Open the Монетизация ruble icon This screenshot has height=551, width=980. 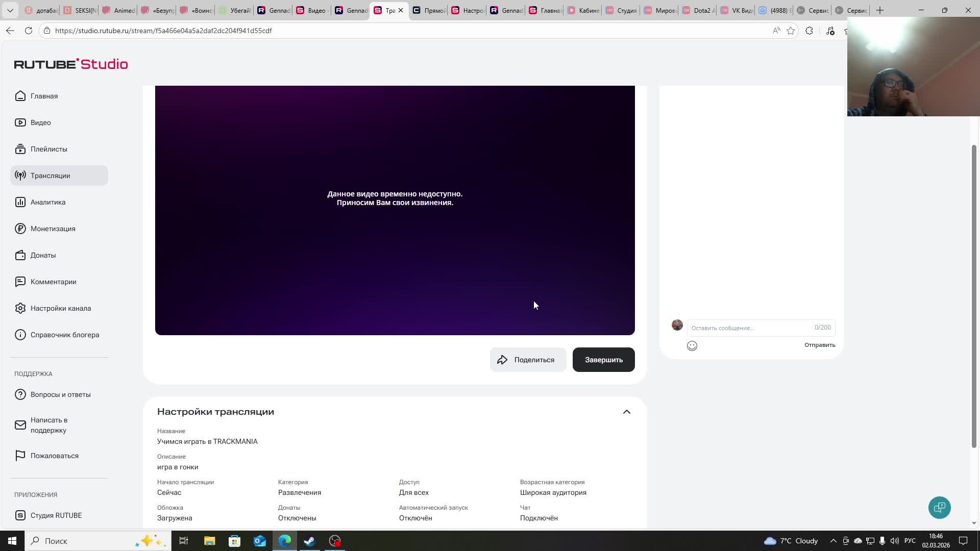point(20,229)
